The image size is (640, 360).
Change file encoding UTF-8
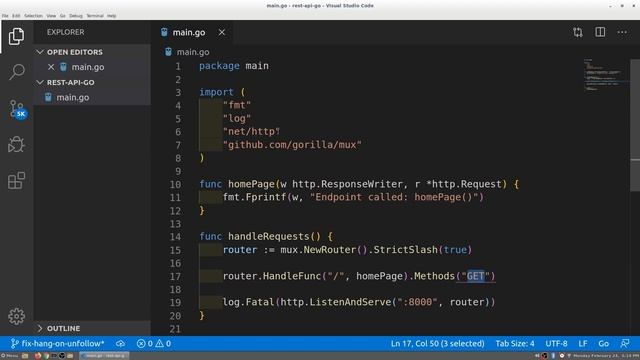pyautogui.click(x=556, y=344)
